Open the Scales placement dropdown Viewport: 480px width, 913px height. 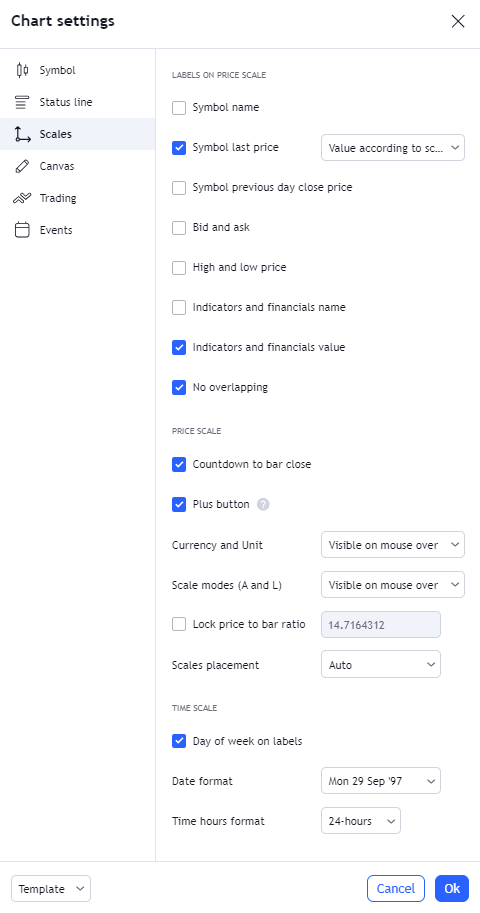pyautogui.click(x=381, y=664)
